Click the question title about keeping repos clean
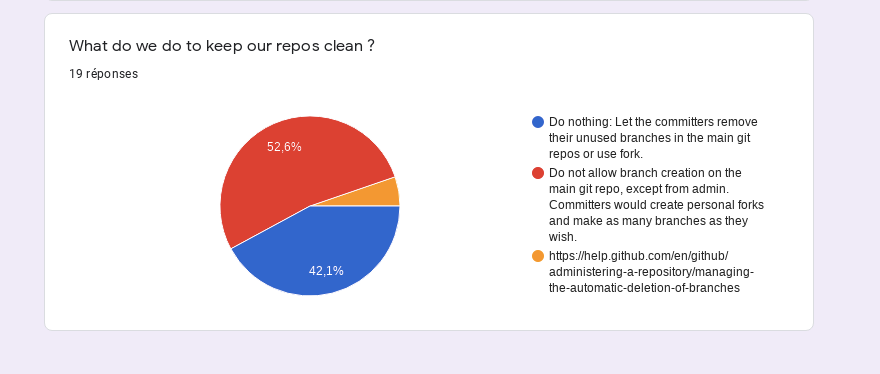This screenshot has height=374, width=880. tap(222, 46)
